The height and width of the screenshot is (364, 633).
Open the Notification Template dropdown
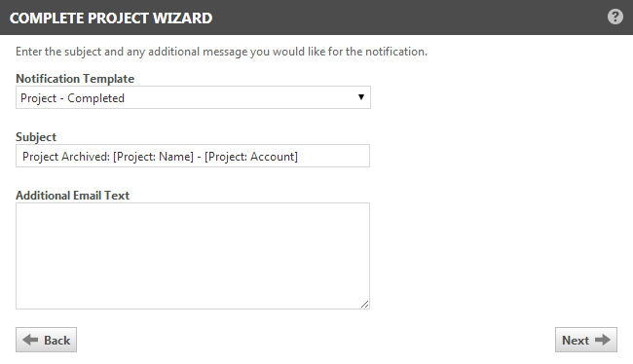click(193, 97)
